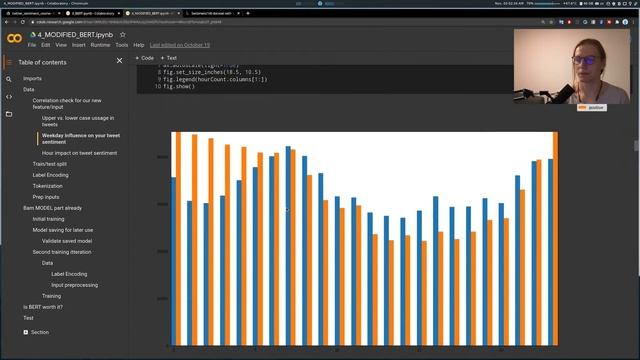Open the Tools menu
Viewport: 640px width, 360px height.
click(122, 45)
